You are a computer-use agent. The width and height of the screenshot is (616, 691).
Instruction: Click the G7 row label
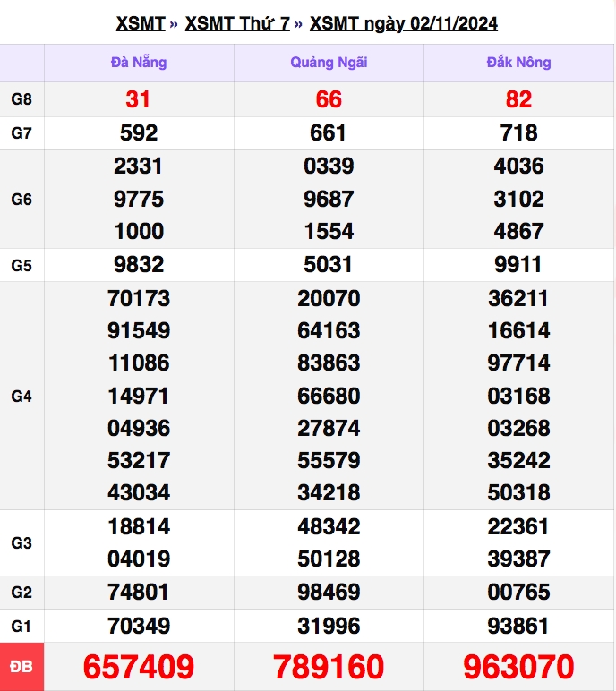(x=21, y=133)
